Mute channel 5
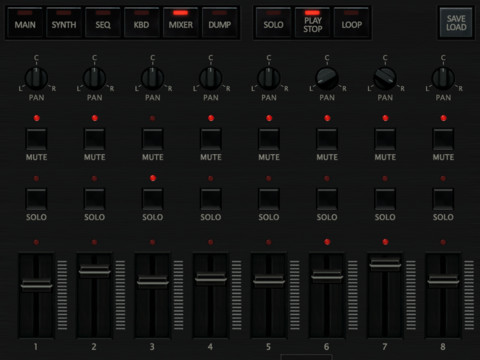 coord(269,139)
